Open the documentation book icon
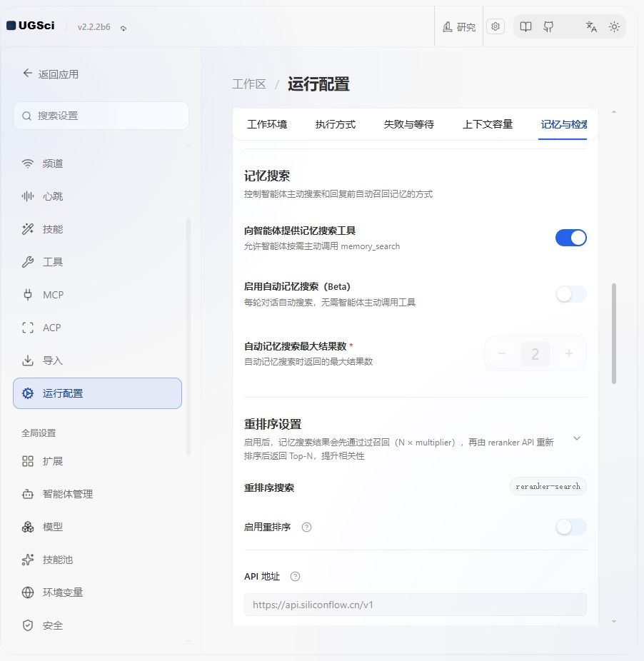The width and height of the screenshot is (644, 661). point(525,27)
